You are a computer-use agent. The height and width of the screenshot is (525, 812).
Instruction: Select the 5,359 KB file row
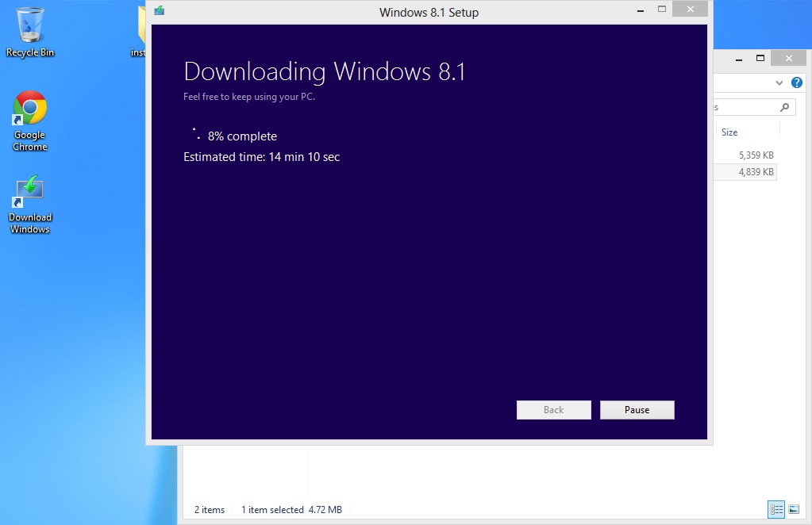pyautogui.click(x=745, y=155)
